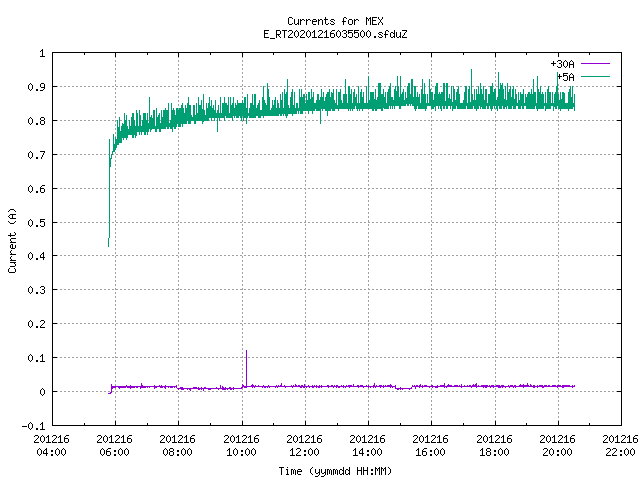Click the x-axis label 201216 08:00

point(178,445)
